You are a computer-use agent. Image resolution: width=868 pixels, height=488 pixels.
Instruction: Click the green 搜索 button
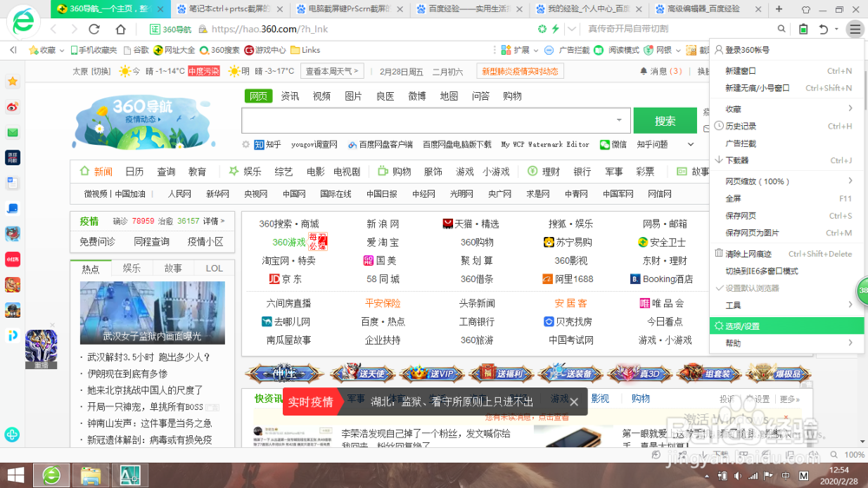click(665, 121)
